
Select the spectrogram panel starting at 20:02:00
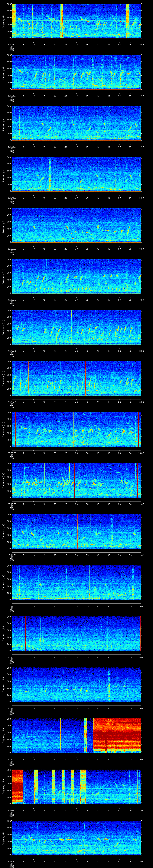[76, 72]
